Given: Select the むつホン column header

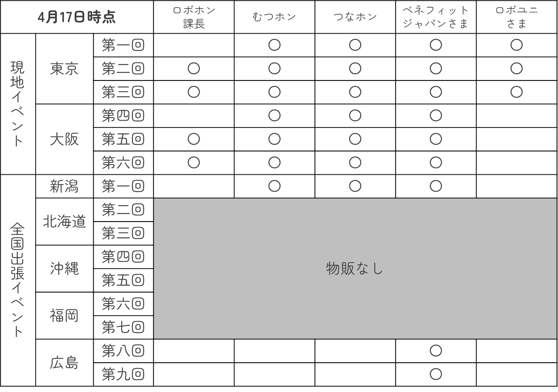Looking at the screenshot, I should 274,17.
